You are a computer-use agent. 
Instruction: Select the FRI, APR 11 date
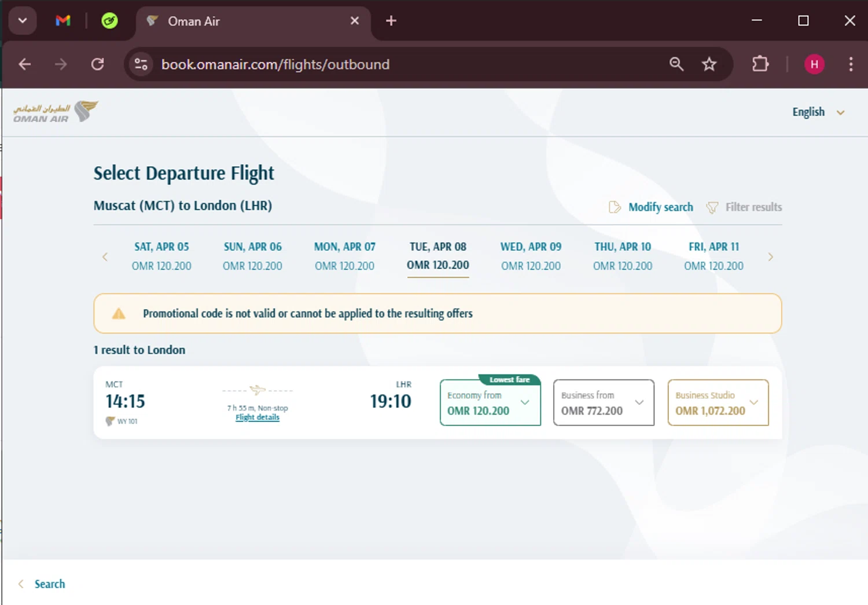click(713, 256)
